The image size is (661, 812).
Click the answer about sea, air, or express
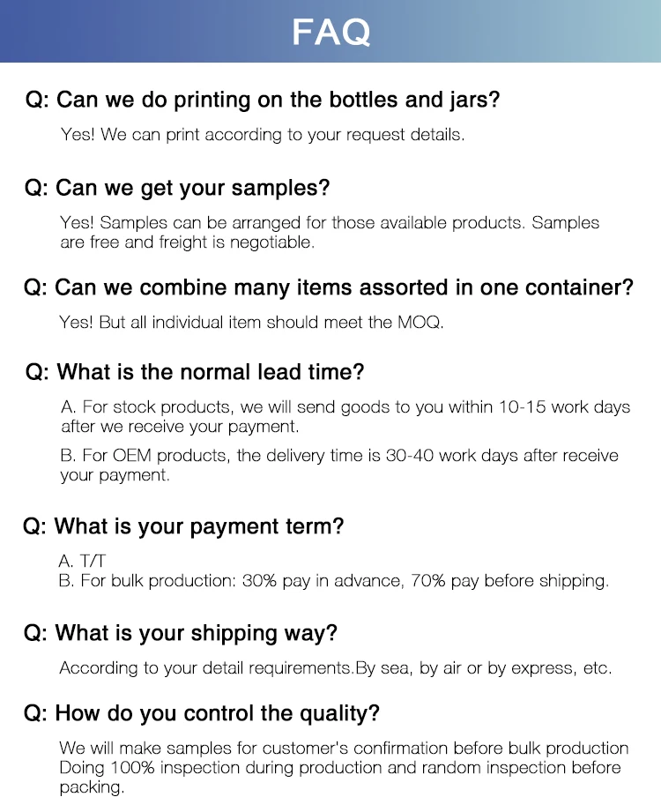[335, 668]
